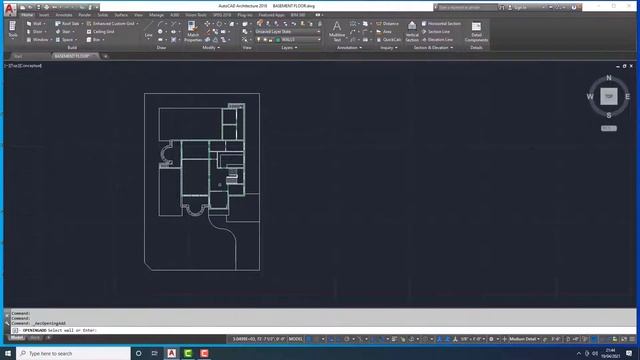The width and height of the screenshot is (640, 360).
Task: Click the ViewCube TOP face
Action: 609,96
